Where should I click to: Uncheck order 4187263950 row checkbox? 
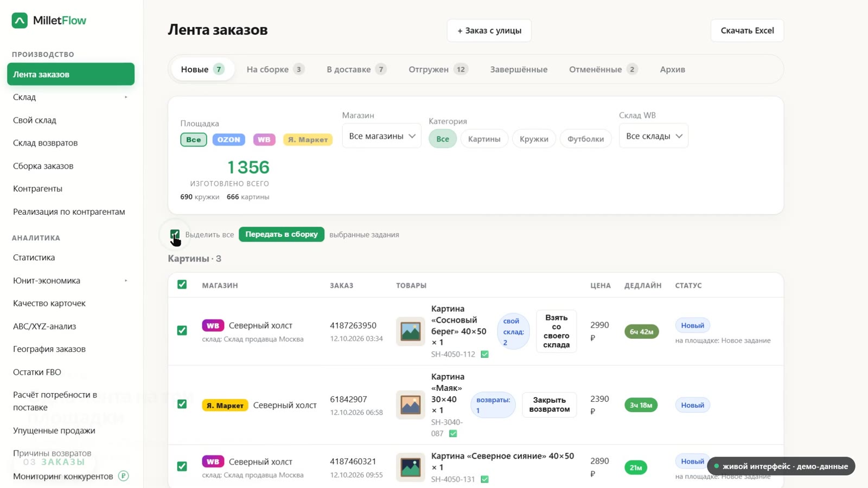[182, 331]
